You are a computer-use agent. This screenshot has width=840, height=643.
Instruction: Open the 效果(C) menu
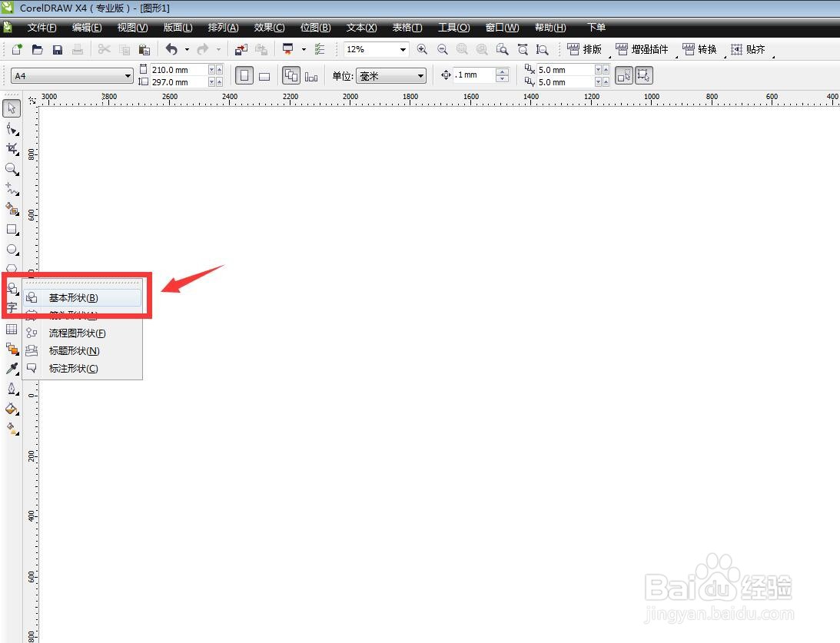tap(270, 28)
